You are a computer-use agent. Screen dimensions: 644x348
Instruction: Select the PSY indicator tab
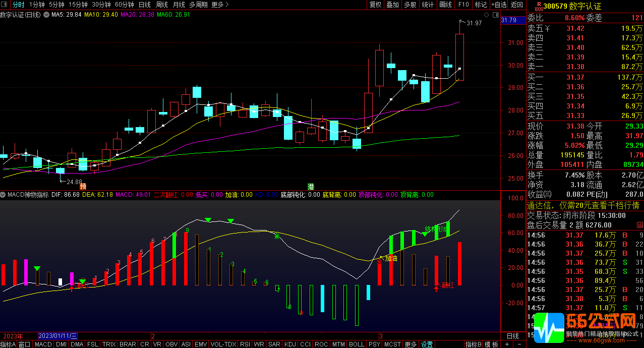tap(374, 344)
